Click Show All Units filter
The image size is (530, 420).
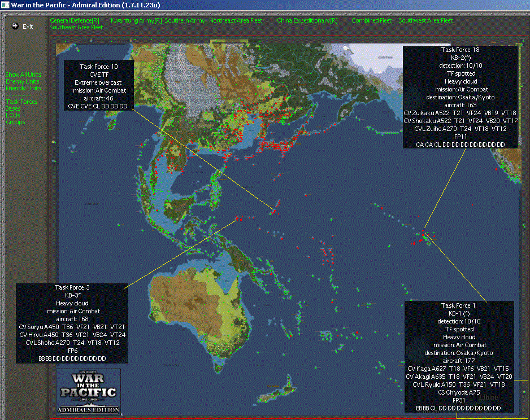(23, 75)
